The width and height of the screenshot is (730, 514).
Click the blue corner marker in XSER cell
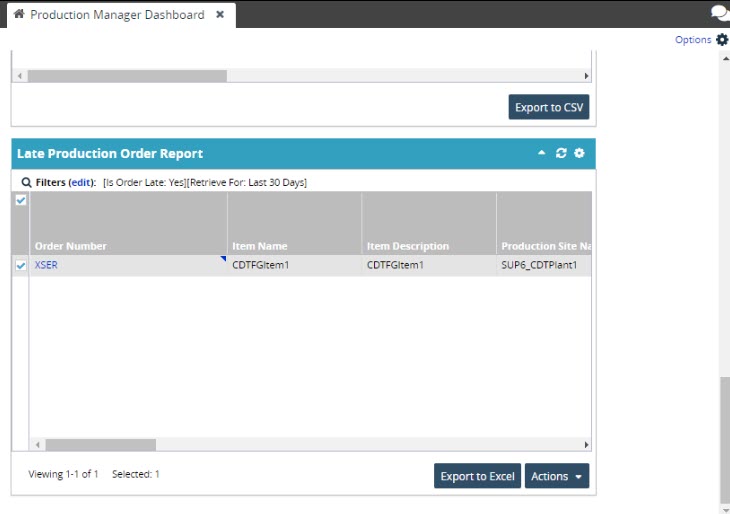click(223, 259)
